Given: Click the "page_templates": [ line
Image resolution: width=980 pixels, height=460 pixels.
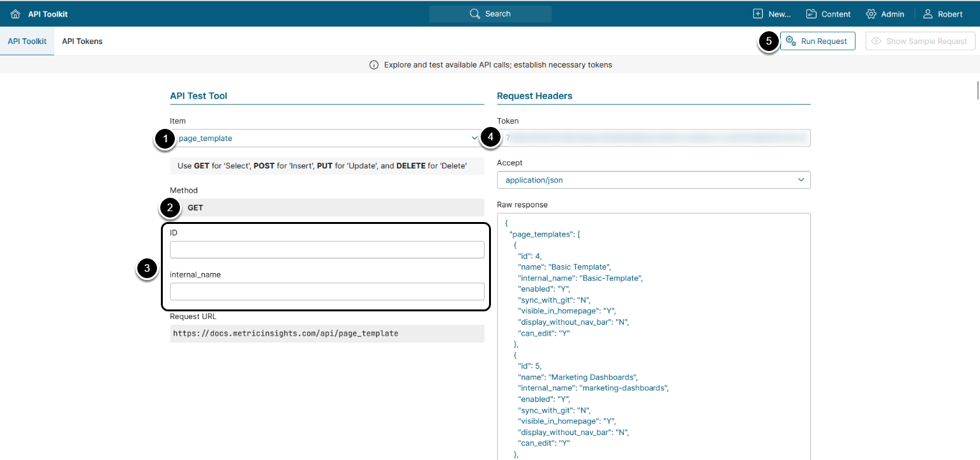Looking at the screenshot, I should (545, 234).
